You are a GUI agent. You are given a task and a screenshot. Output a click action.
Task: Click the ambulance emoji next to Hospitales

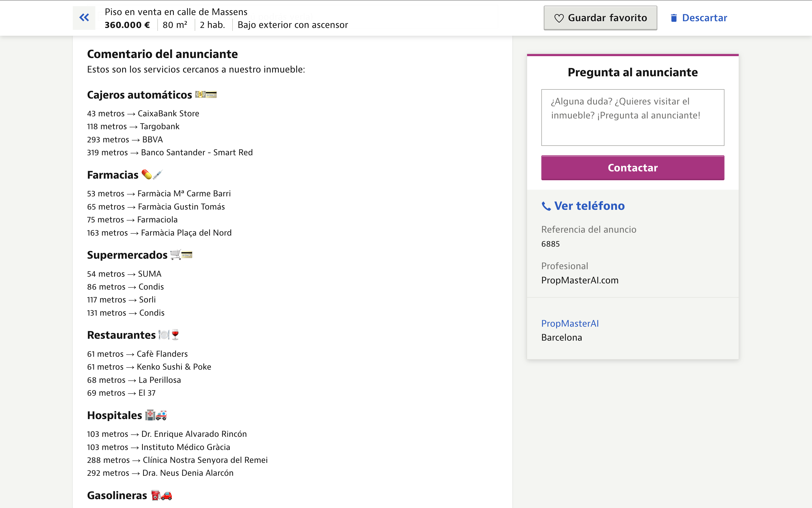(x=162, y=415)
